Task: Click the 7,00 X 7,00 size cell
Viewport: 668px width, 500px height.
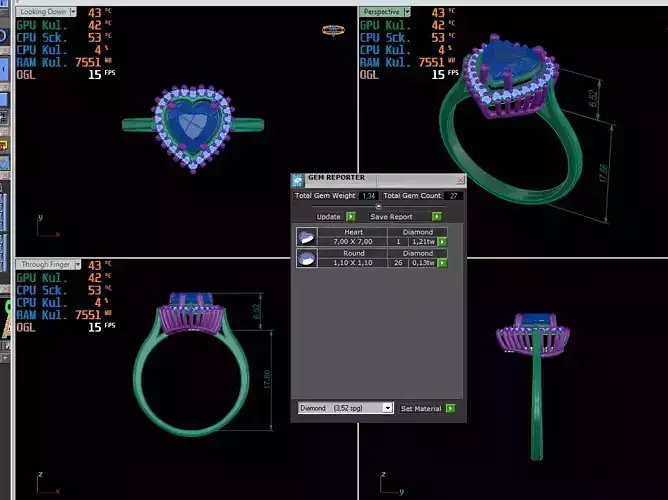Action: tap(353, 241)
